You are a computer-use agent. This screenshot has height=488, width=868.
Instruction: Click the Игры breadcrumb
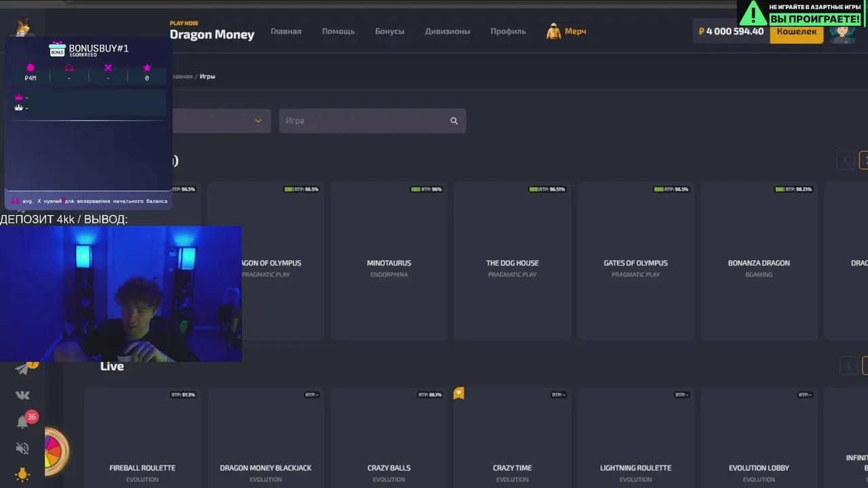[208, 77]
